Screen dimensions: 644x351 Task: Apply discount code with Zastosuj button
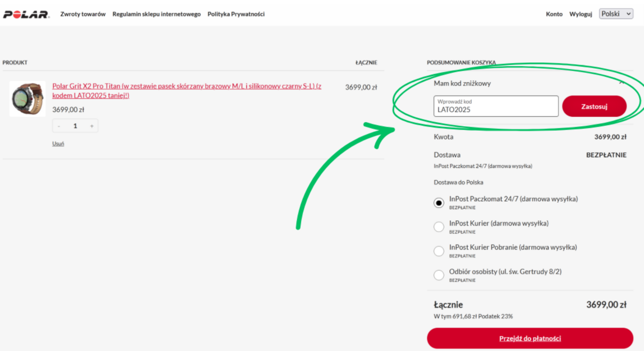pos(594,106)
